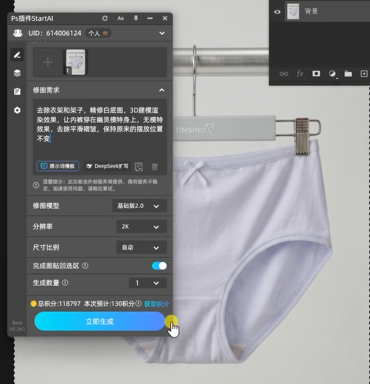The width and height of the screenshot is (370, 384).
Task: Click the info icon next to 生成数量
Action: point(65,283)
